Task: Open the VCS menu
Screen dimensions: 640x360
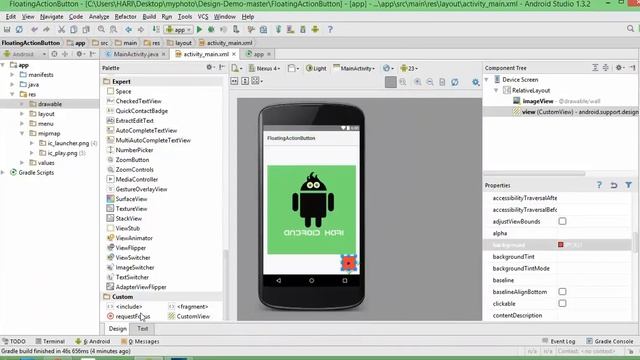Action: 203,17
